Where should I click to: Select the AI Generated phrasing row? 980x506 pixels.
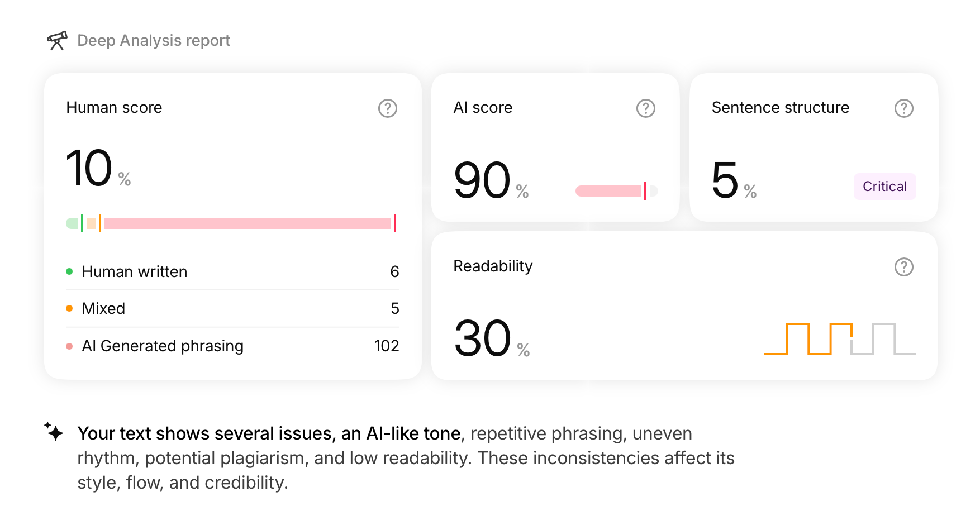232,346
